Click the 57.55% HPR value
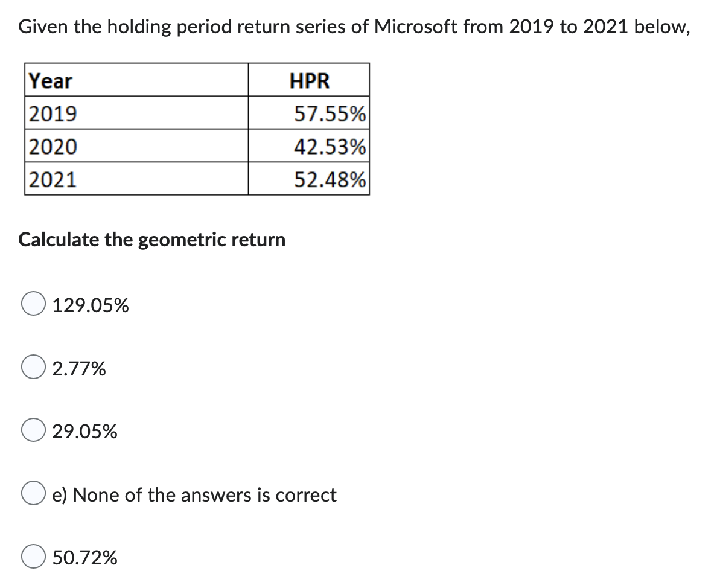717x588 pixels. tap(327, 114)
